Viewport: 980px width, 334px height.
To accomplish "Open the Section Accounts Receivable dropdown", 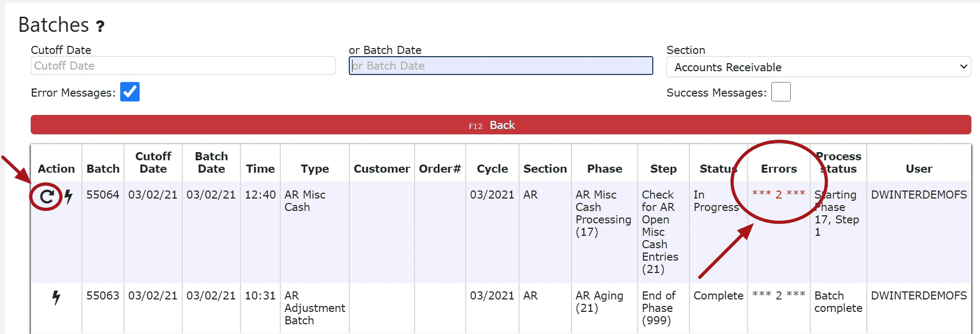I will [818, 67].
